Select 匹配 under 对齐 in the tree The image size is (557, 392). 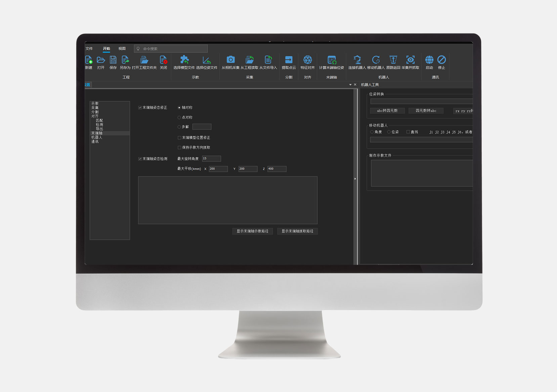point(99,120)
